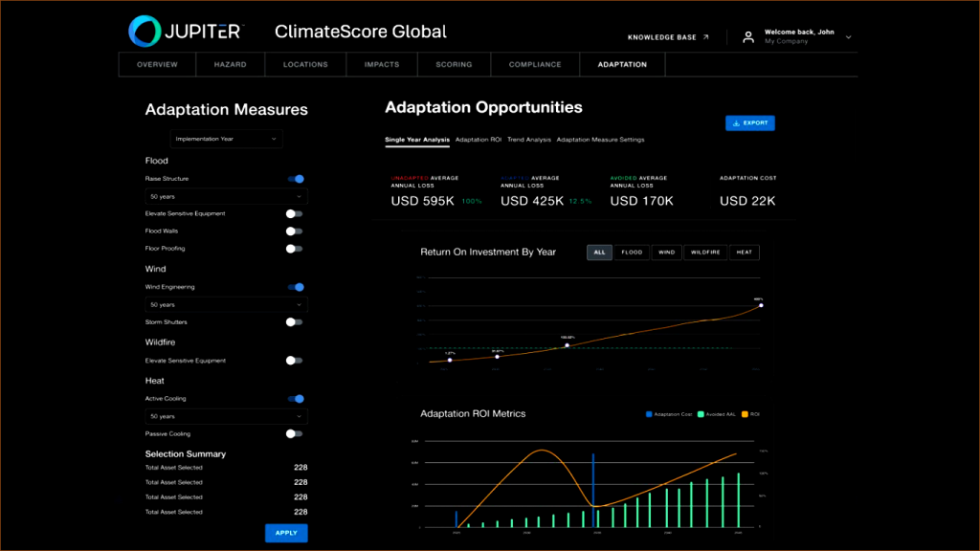Click the orange ROI legend swatch

tap(745, 414)
